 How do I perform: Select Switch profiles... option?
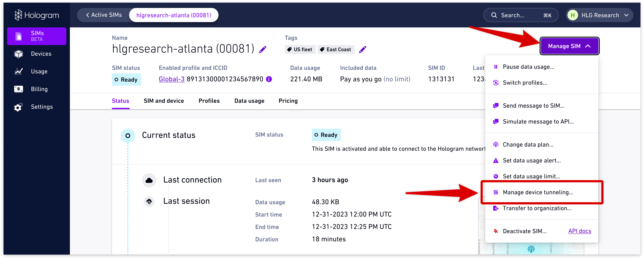pyautogui.click(x=542, y=83)
